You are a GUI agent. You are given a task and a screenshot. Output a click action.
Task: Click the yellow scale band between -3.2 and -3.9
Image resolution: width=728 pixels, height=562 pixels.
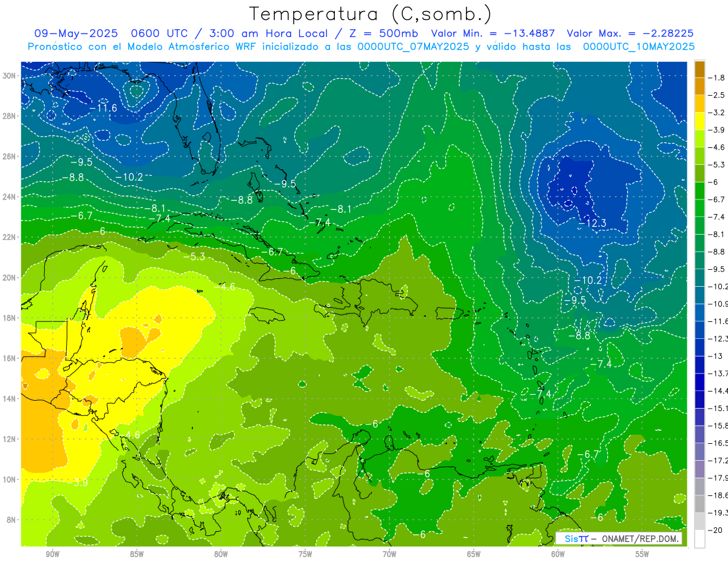click(699, 121)
